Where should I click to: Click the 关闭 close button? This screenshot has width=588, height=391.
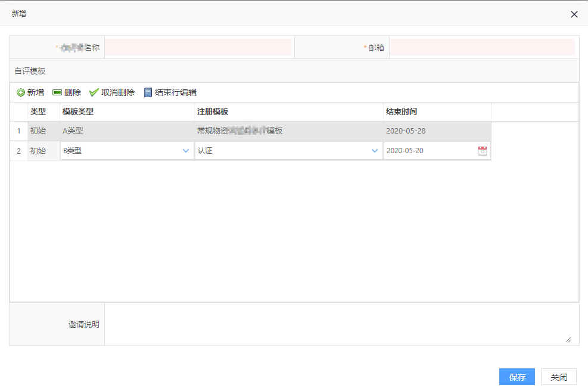pos(558,377)
